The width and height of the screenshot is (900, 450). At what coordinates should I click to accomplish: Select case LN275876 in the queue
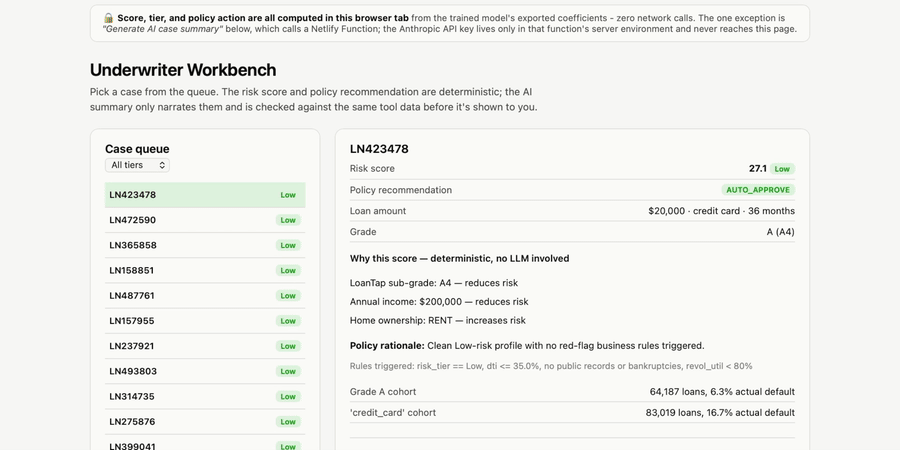pos(205,422)
